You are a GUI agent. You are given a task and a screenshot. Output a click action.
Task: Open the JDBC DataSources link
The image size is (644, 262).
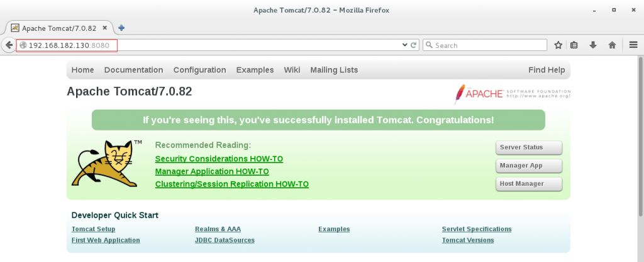pyautogui.click(x=225, y=240)
